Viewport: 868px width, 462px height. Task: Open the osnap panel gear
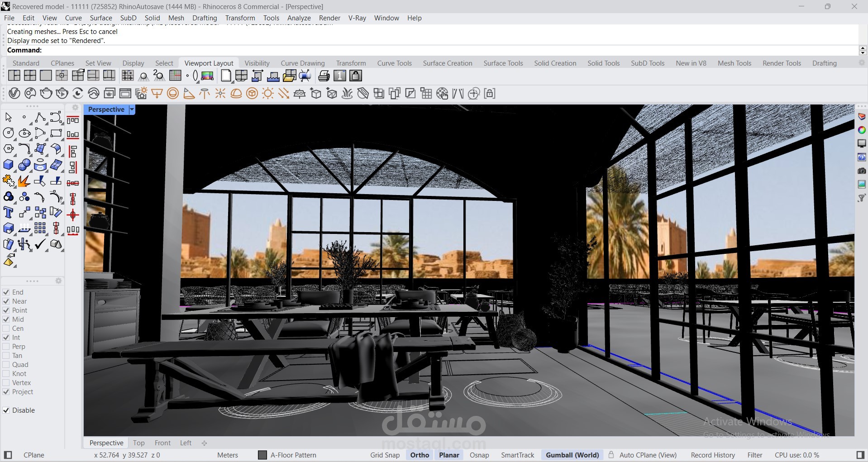pyautogui.click(x=58, y=281)
